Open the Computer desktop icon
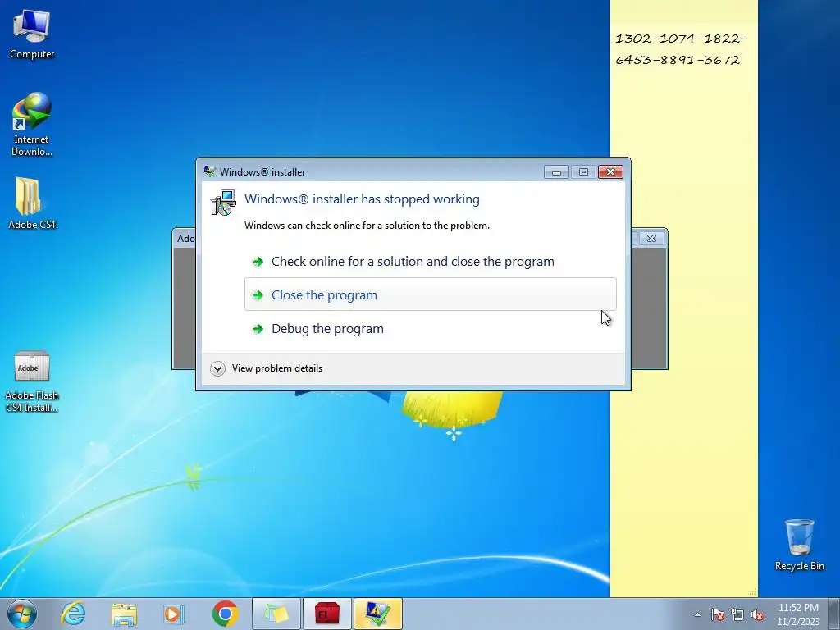Viewport: 840px width, 630px height. (32, 34)
